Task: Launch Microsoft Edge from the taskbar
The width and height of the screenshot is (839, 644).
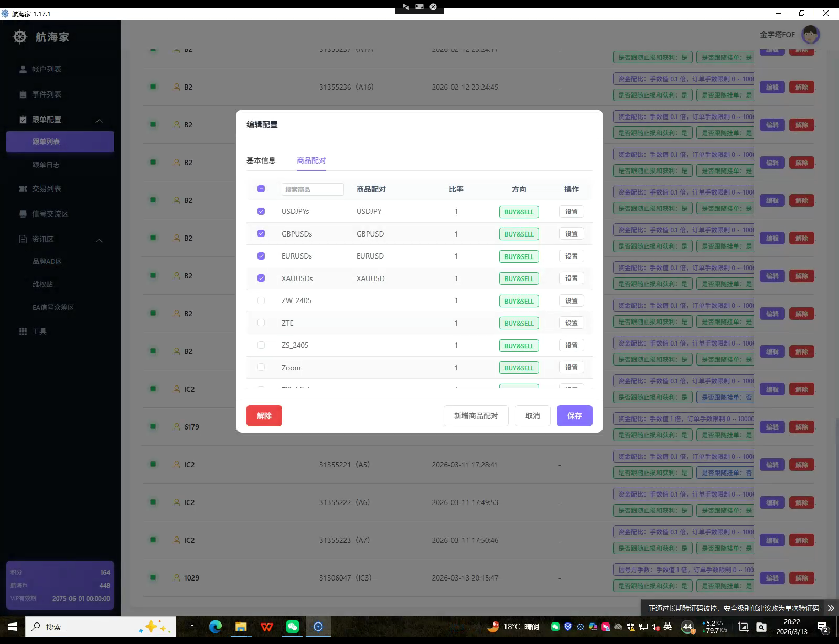Action: pyautogui.click(x=215, y=627)
